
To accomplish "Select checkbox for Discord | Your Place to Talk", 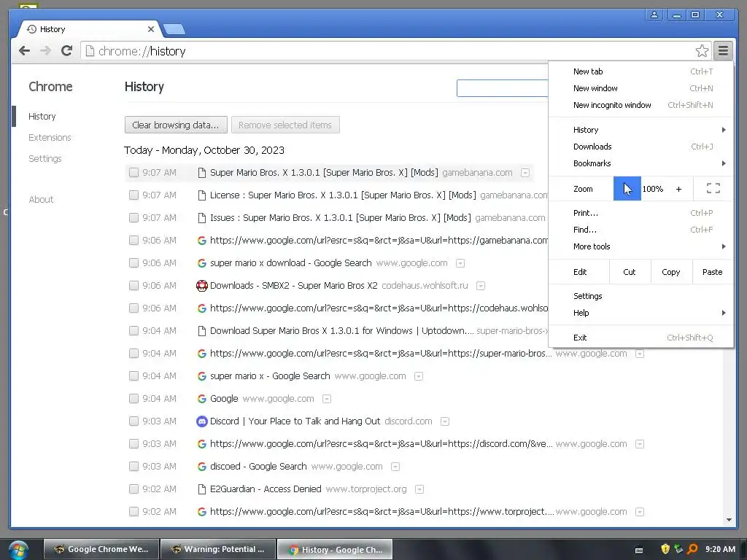I will (x=134, y=421).
